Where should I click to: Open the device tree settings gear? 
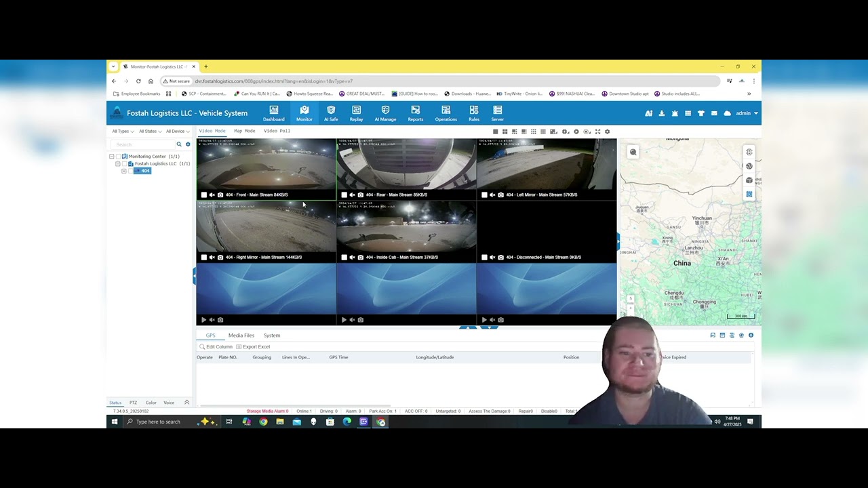click(188, 144)
